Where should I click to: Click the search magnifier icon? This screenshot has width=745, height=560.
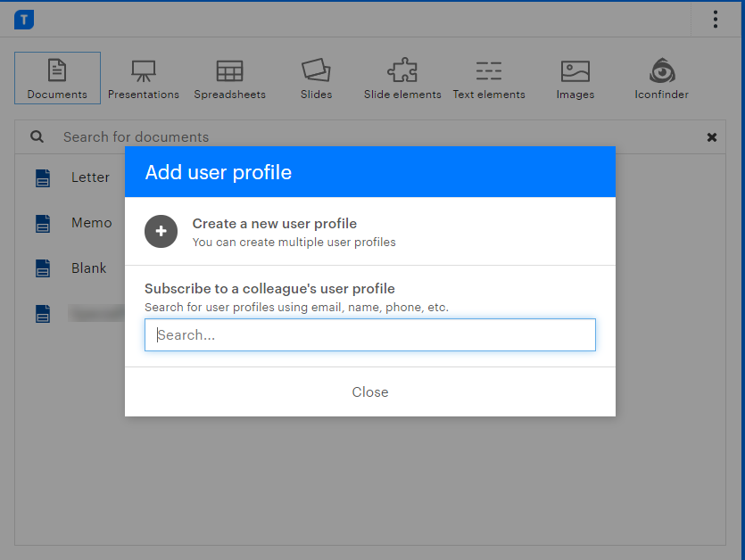coord(36,136)
